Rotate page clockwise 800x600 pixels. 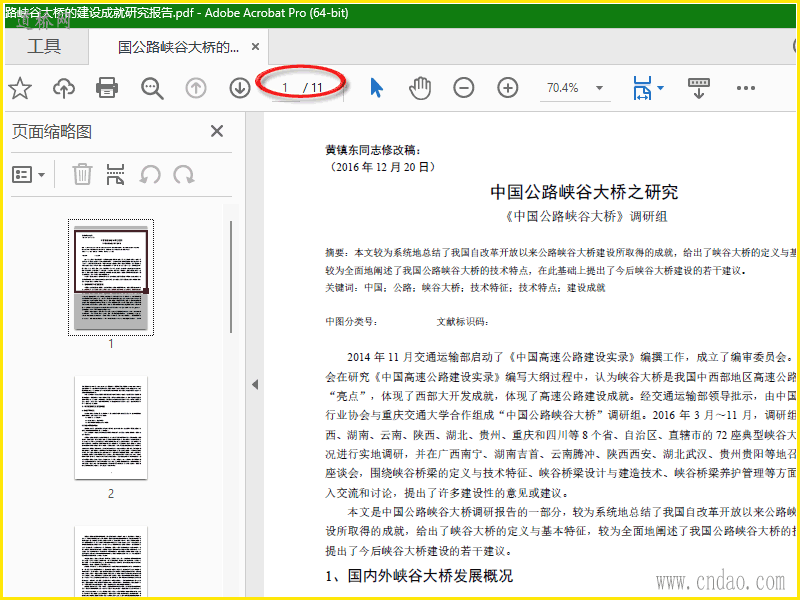tap(183, 174)
